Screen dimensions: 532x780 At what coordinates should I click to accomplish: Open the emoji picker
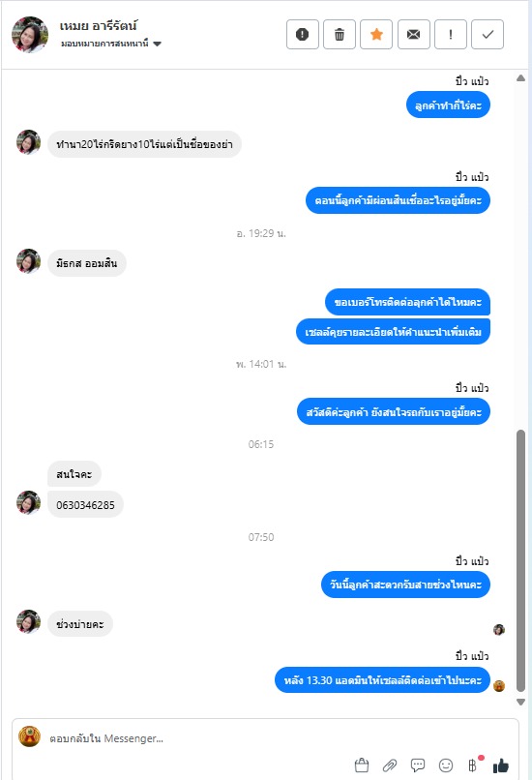pos(446,765)
